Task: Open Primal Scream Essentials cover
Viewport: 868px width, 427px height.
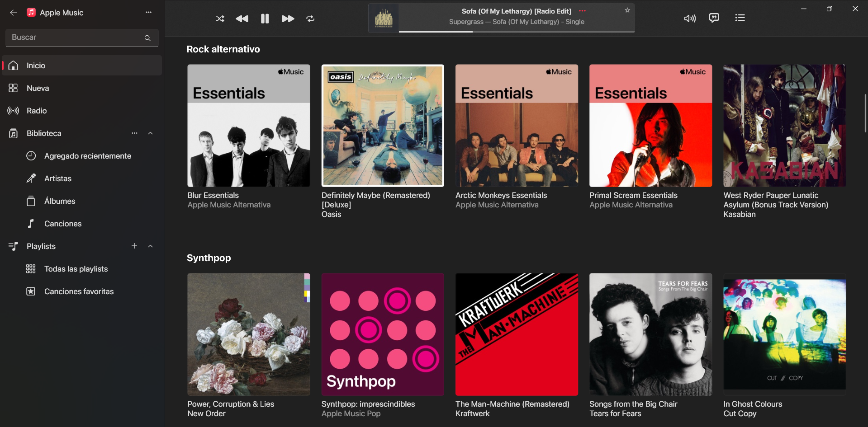Action: click(650, 126)
